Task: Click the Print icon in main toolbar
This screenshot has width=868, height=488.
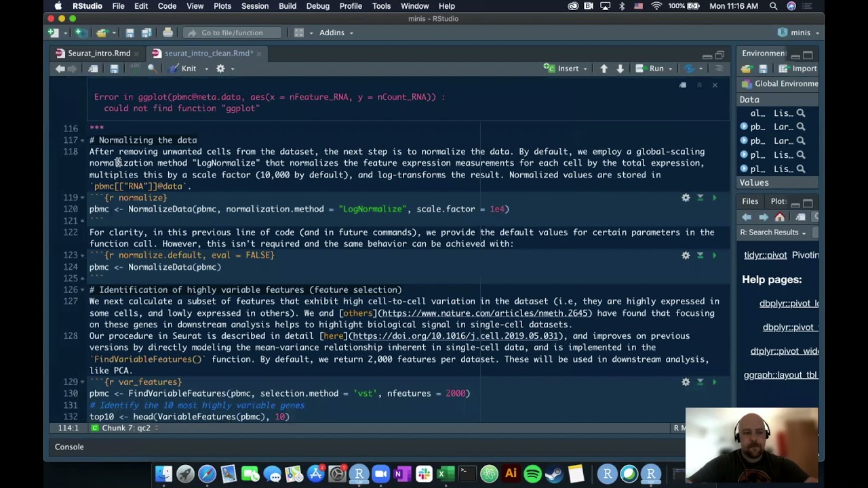Action: pos(167,33)
